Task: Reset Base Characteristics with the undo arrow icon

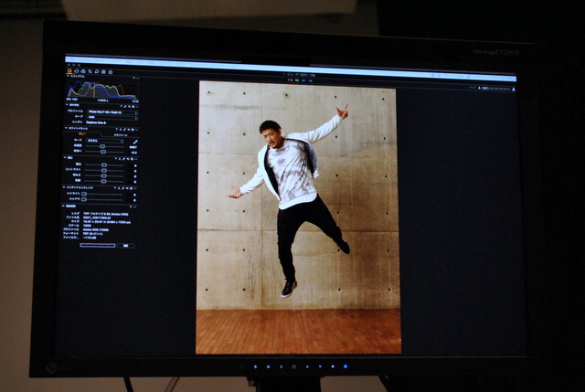Action: tap(129, 107)
